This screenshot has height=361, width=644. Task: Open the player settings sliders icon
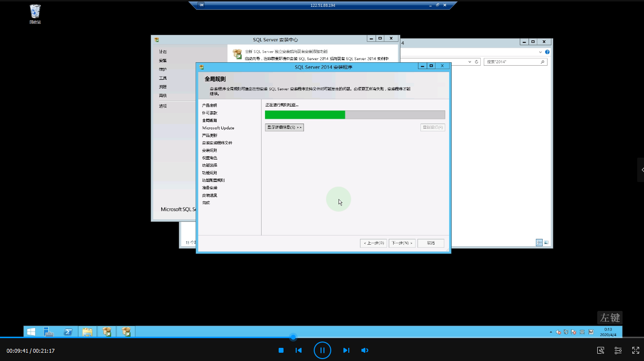618,350
